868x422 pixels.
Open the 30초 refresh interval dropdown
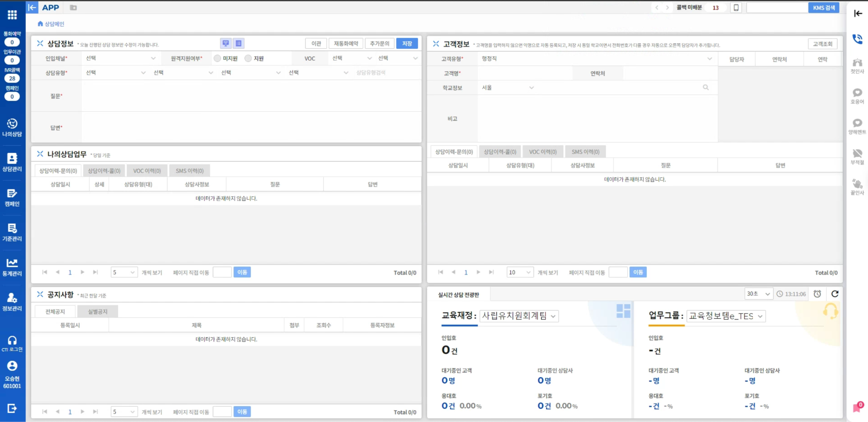pyautogui.click(x=759, y=294)
